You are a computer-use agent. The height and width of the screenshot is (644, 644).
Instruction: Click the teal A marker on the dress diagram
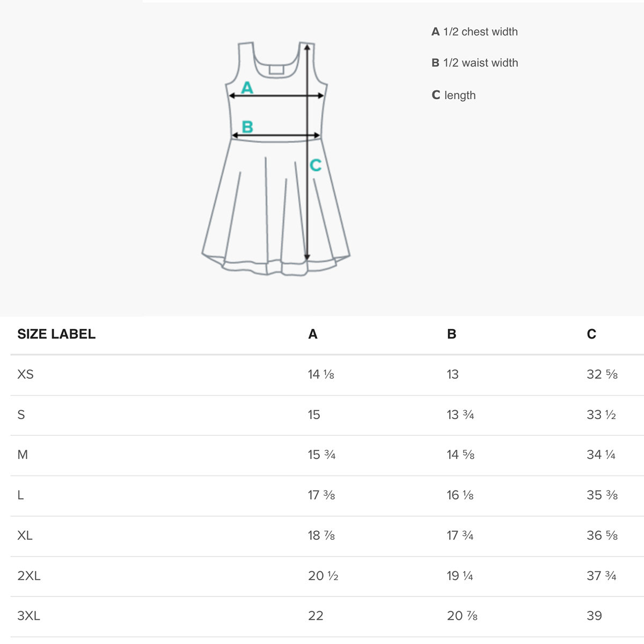pos(247,87)
